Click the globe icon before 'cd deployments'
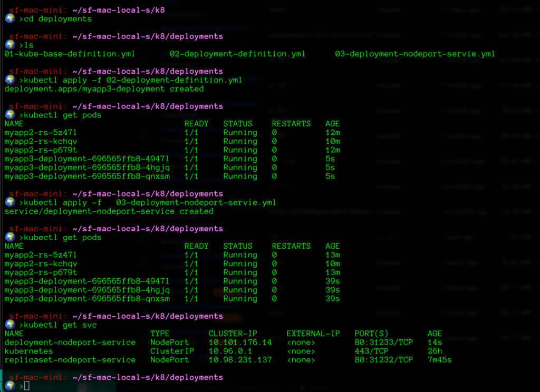Screen dimensions: 540x392 coord(9,18)
